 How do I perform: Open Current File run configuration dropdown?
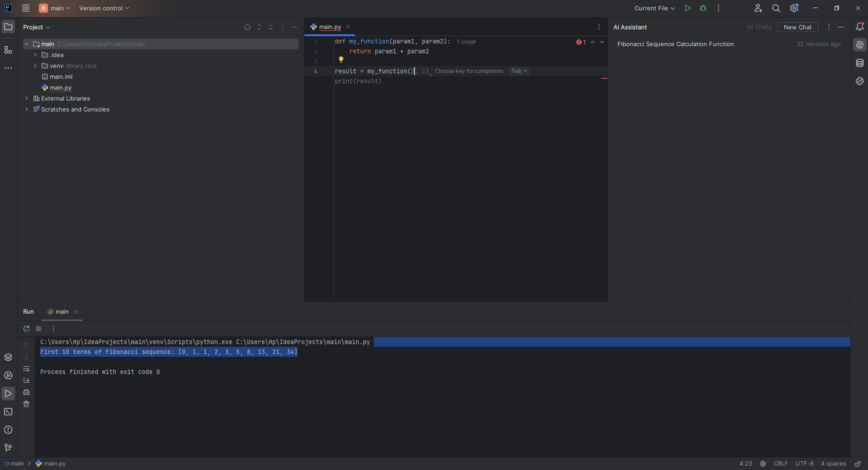point(655,8)
